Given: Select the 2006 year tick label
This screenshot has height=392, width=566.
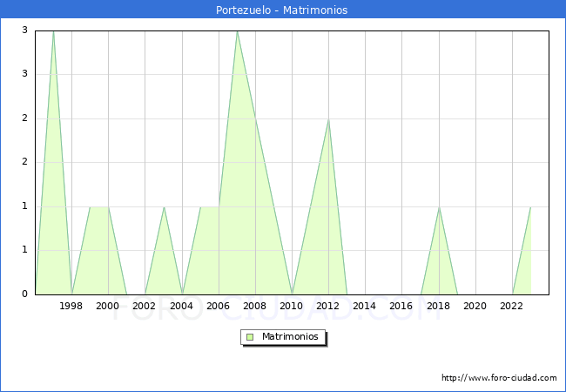Looking at the screenshot, I should [x=218, y=306].
